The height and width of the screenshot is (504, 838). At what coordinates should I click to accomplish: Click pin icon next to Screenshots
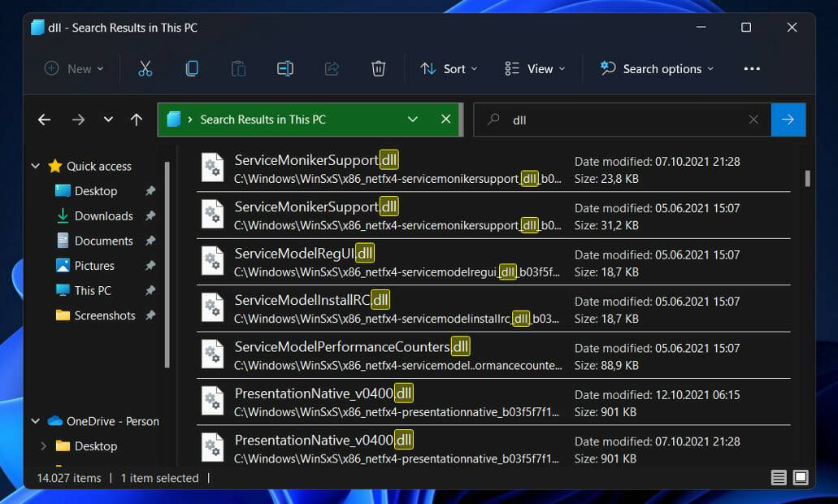tap(150, 315)
